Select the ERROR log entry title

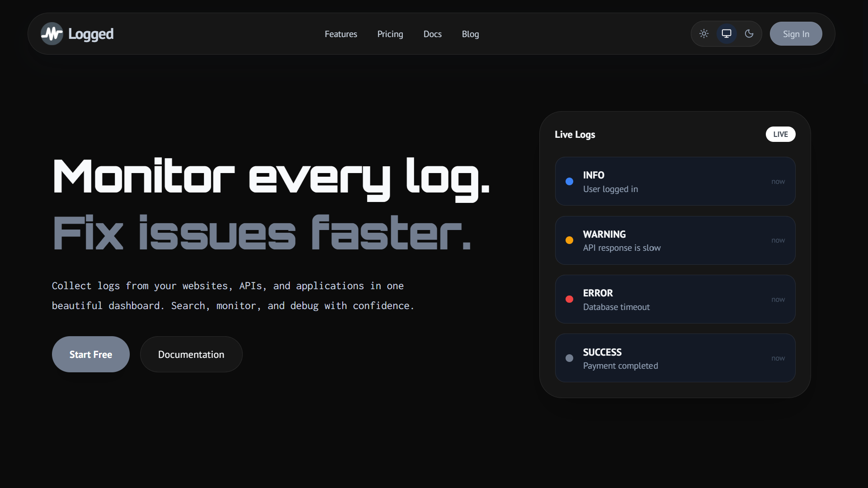click(x=598, y=293)
